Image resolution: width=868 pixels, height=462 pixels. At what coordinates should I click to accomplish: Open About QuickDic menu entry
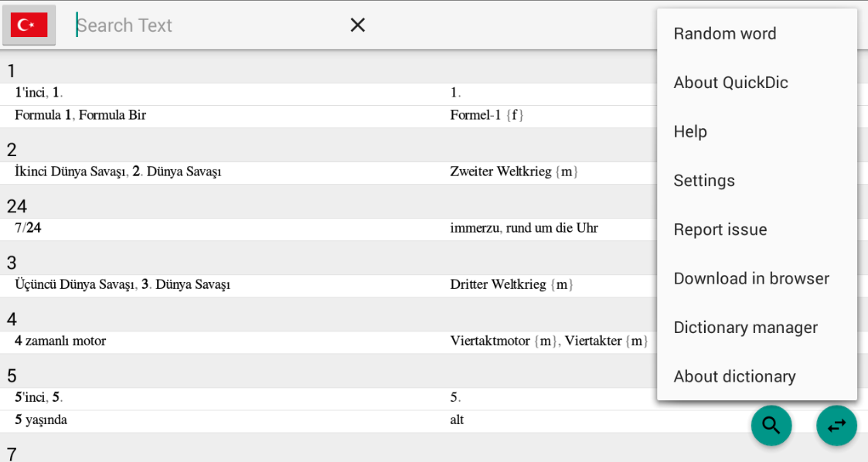coord(757,83)
